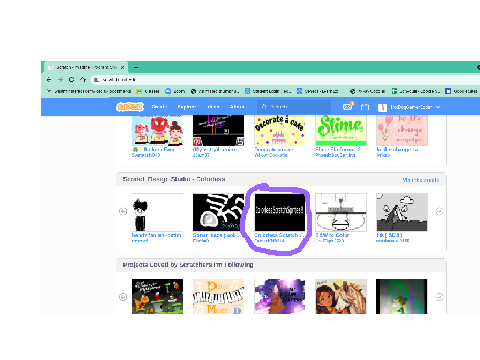The image size is (480, 360).
Task: Open the circled Colorless Scratch project thumbnail
Action: [280, 212]
